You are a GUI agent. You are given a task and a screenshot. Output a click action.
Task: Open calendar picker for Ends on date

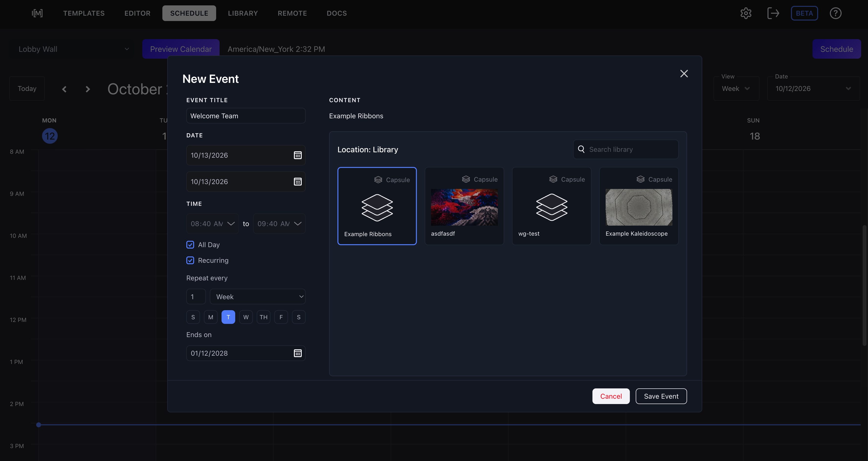pyautogui.click(x=298, y=353)
